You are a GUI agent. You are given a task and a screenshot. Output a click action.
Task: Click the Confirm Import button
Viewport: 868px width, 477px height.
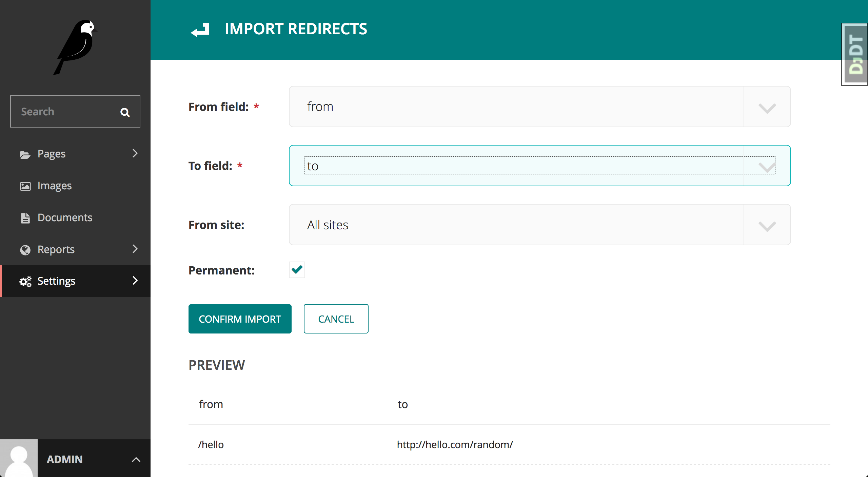tap(240, 319)
